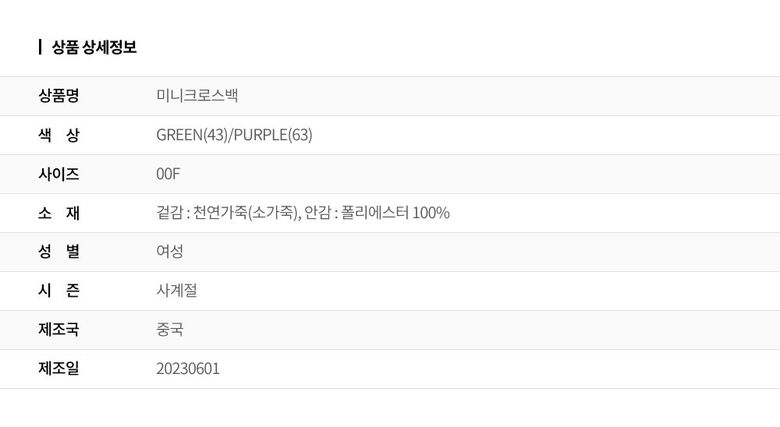This screenshot has width=780, height=427.
Task: Select the 성 별 row label
Action: pyautogui.click(x=59, y=252)
